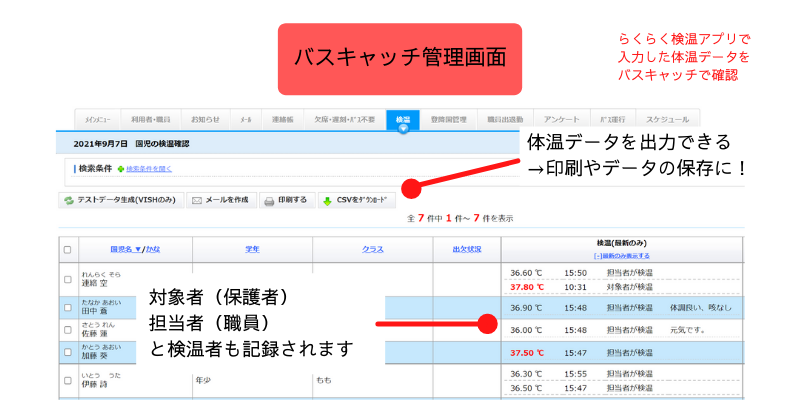Viewport: 800px width, 400px height.
Task: Click the 出欠状況 column header link
Action: coord(467,249)
